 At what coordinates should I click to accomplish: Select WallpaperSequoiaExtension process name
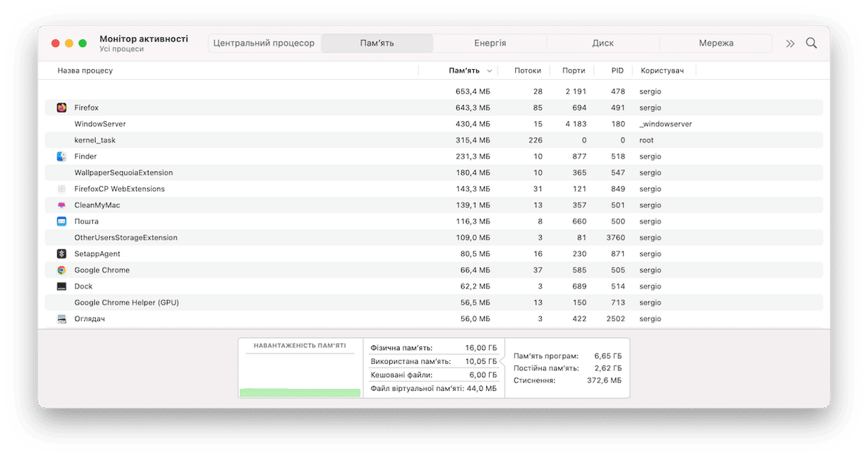coord(123,173)
